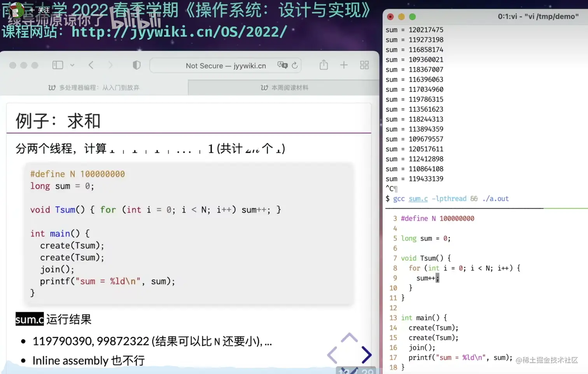The height and width of the screenshot is (374, 588).
Task: Click the 'void Tsum()' line in the slide
Action: (x=156, y=210)
